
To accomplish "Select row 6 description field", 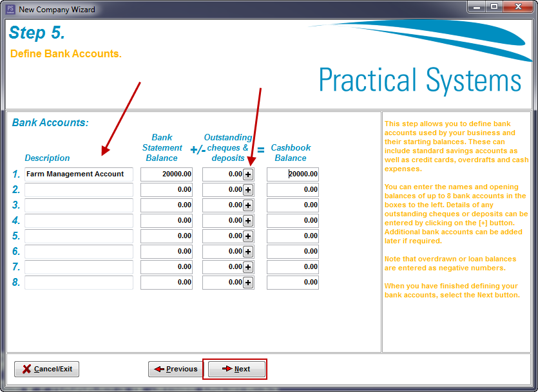I will (79, 252).
